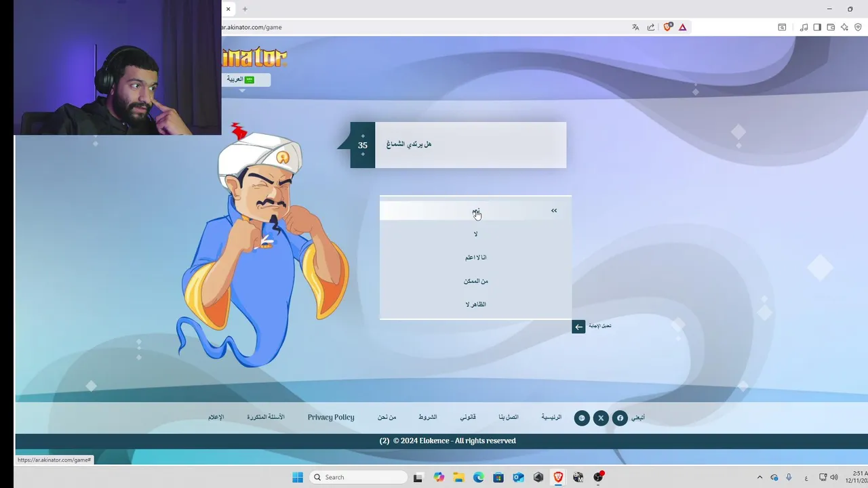The height and width of the screenshot is (488, 868).
Task: Open the Windows Start menu
Action: (298, 477)
